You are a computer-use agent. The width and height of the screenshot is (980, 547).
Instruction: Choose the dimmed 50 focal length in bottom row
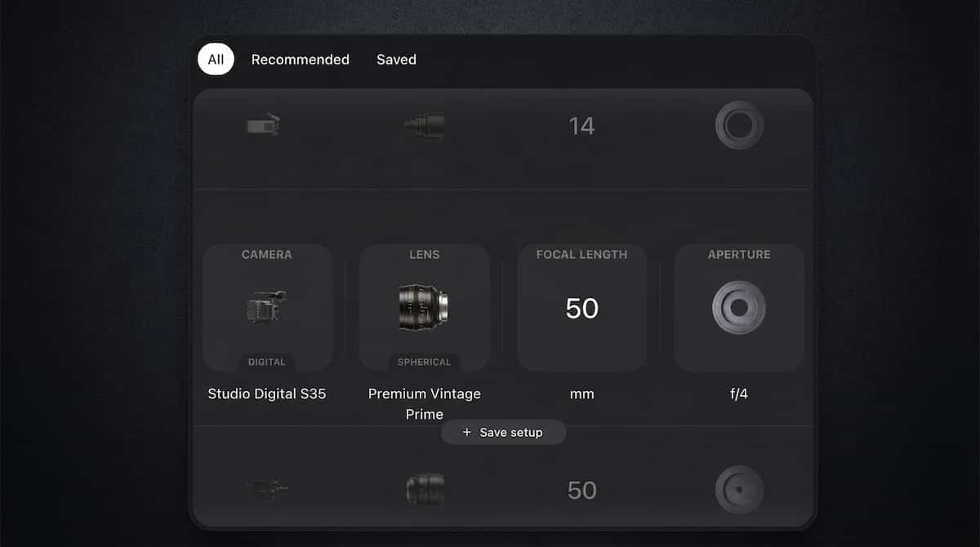pyautogui.click(x=581, y=490)
